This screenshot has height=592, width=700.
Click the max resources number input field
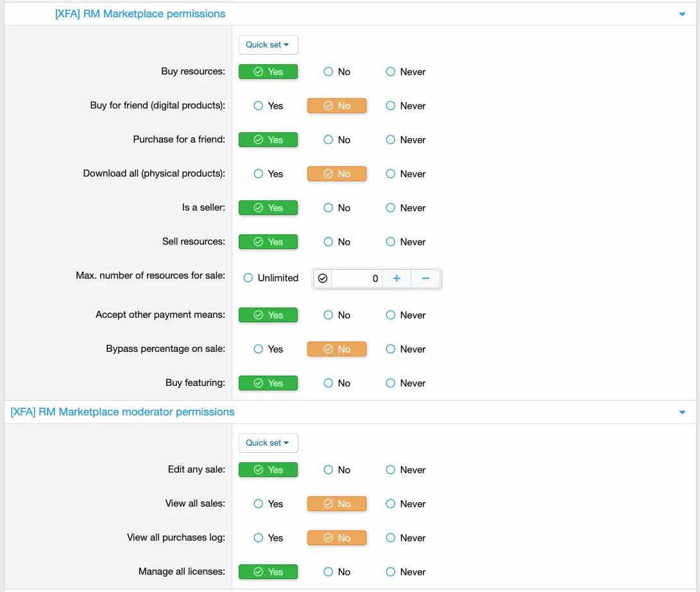click(357, 278)
